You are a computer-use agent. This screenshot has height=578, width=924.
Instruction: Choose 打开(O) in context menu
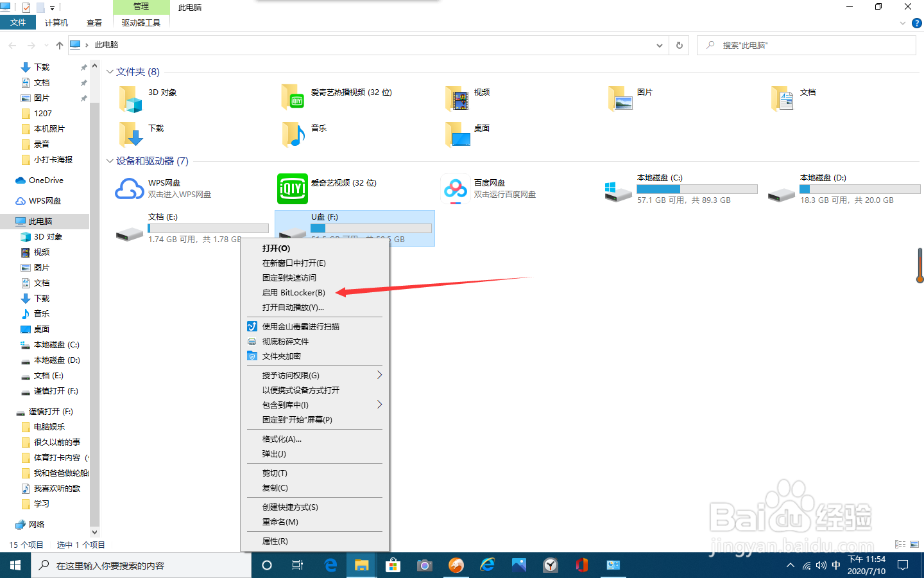pyautogui.click(x=315, y=248)
